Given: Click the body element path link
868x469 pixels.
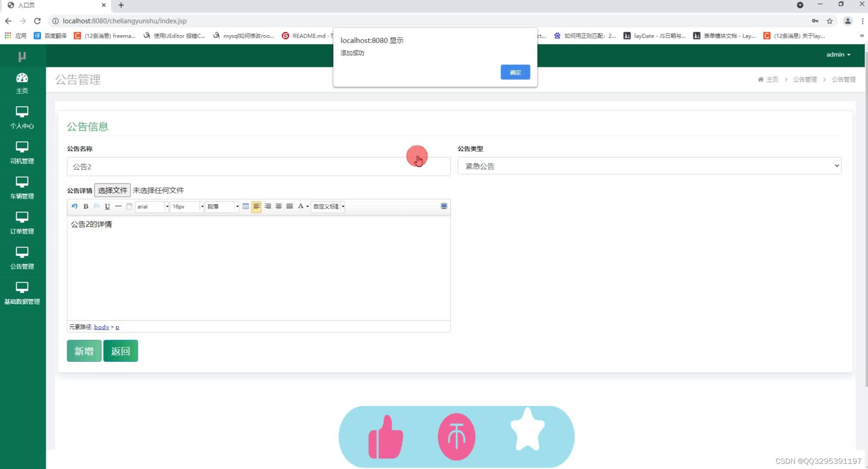Looking at the screenshot, I should point(102,327).
